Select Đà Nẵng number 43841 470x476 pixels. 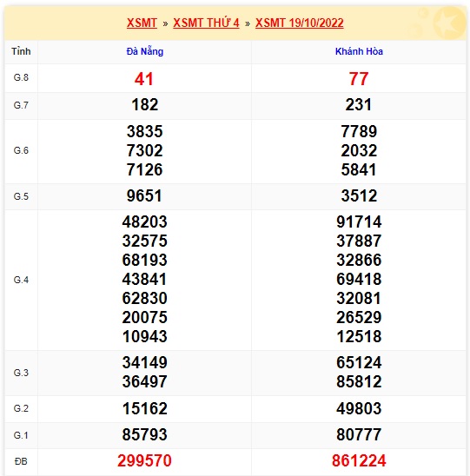[x=145, y=280]
